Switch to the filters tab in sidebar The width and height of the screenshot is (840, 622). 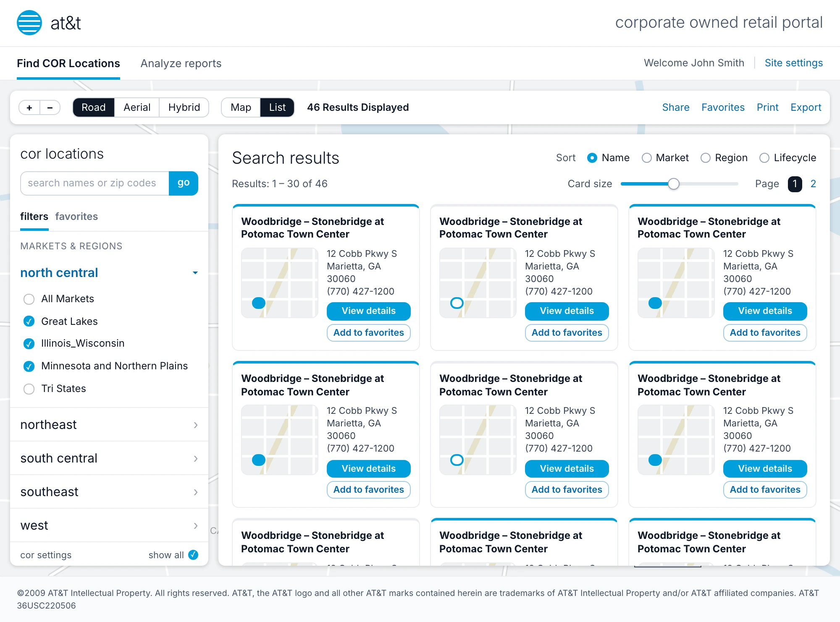tap(34, 217)
